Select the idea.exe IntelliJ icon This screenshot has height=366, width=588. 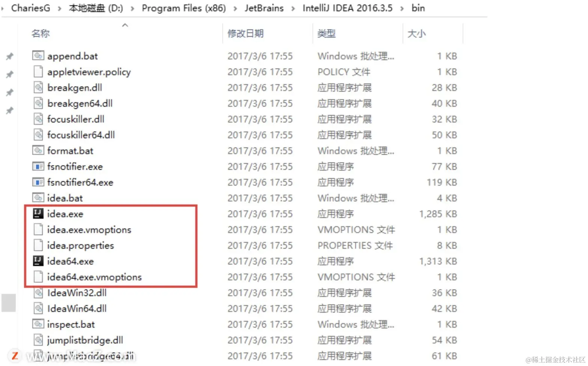point(38,214)
